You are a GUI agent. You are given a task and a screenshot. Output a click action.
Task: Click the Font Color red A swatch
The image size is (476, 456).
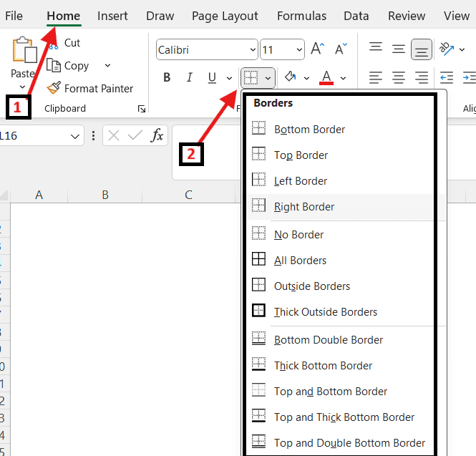pyautogui.click(x=326, y=77)
